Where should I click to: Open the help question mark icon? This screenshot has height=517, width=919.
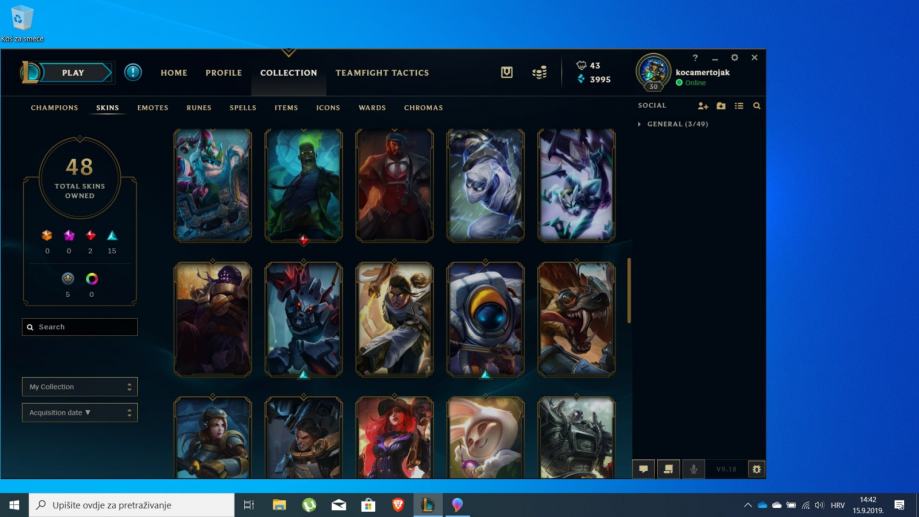tap(695, 57)
